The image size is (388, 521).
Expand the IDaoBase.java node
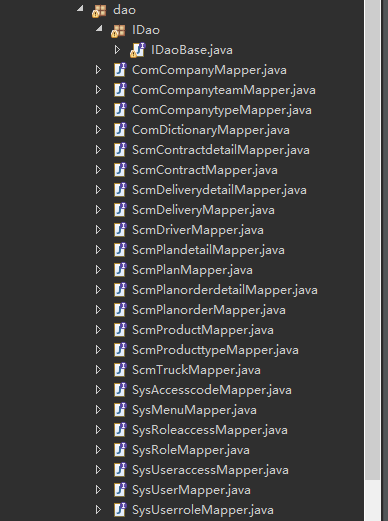(117, 50)
